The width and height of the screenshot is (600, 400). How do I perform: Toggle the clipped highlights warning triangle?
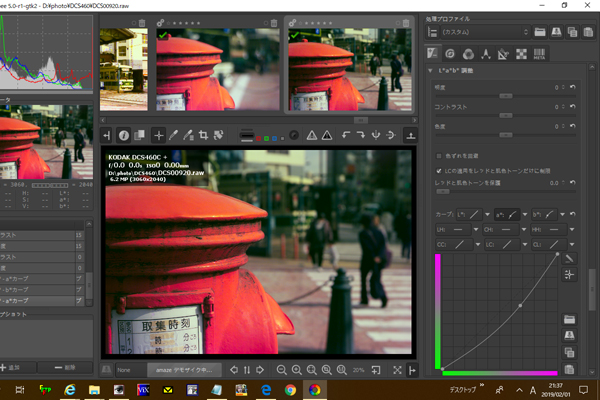pyautogui.click(x=312, y=135)
